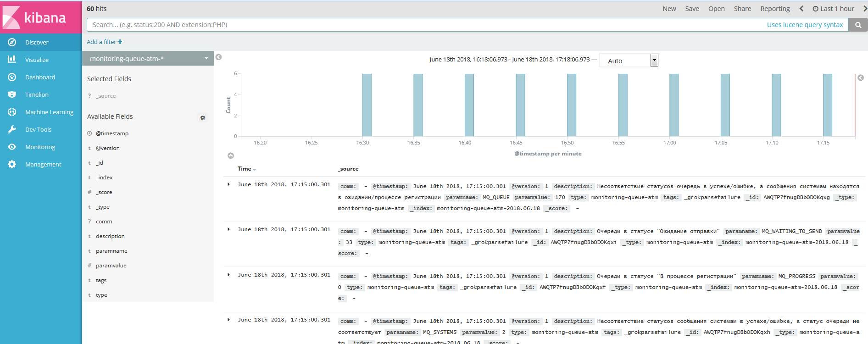Viewport: 868px width, 344px height.
Task: Collapse histogram chart with up arrow
Action: pyautogui.click(x=231, y=156)
